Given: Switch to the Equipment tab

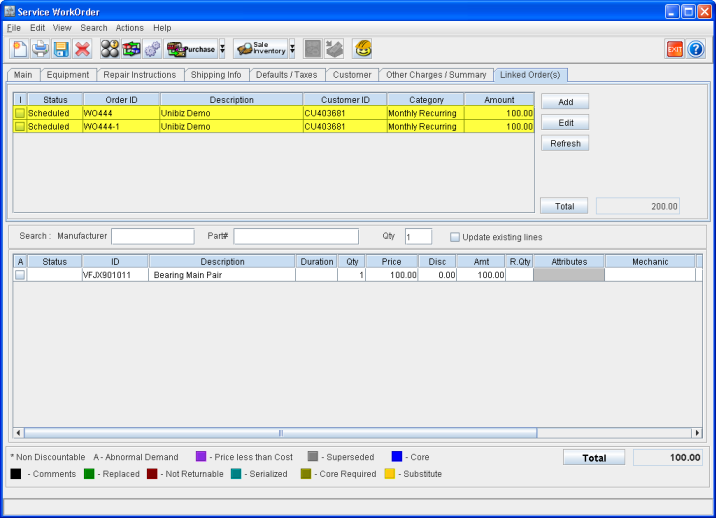Looking at the screenshot, I should (x=68, y=75).
